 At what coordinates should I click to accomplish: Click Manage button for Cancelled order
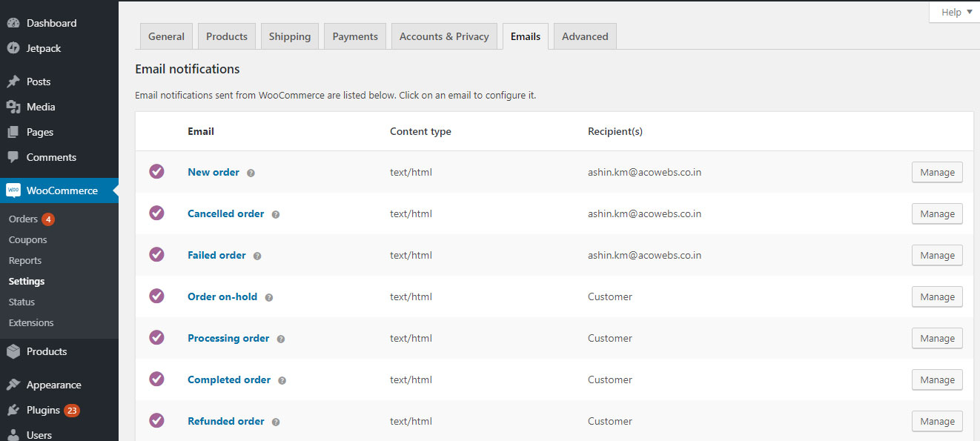[x=937, y=213]
